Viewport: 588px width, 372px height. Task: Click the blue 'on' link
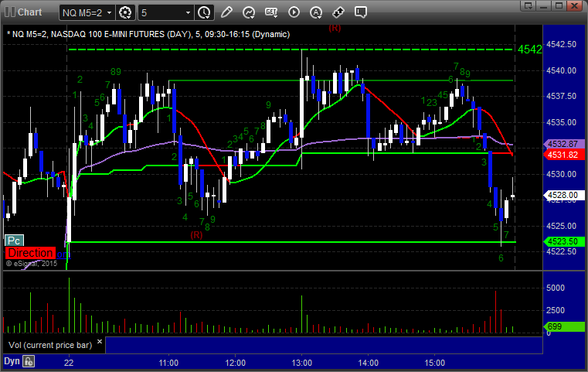click(x=63, y=254)
